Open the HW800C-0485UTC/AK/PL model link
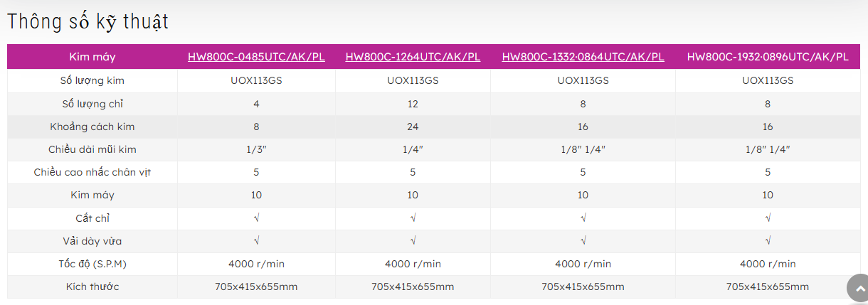 click(256, 57)
